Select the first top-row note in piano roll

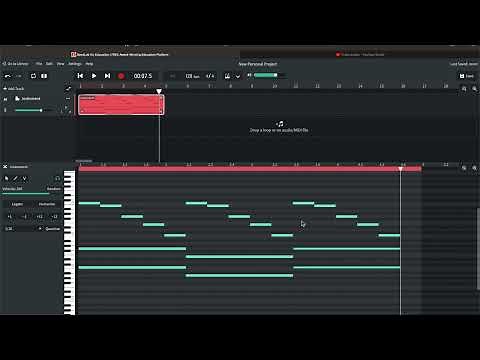89,203
